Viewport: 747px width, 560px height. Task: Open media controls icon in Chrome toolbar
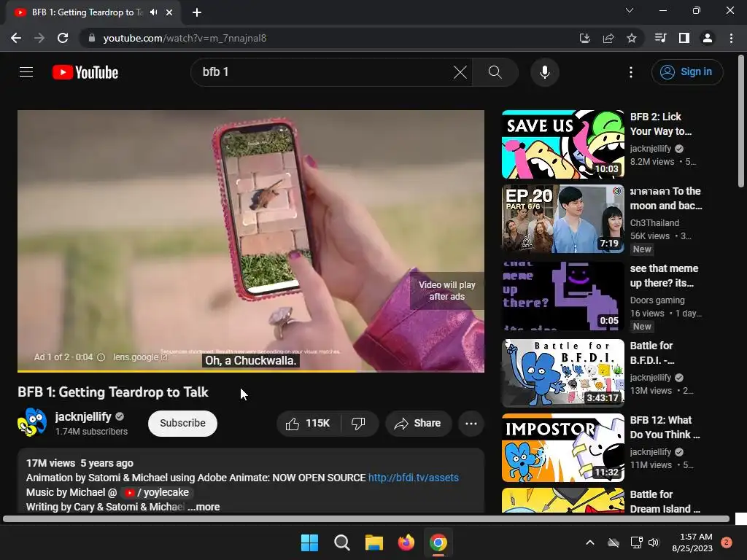pyautogui.click(x=660, y=38)
